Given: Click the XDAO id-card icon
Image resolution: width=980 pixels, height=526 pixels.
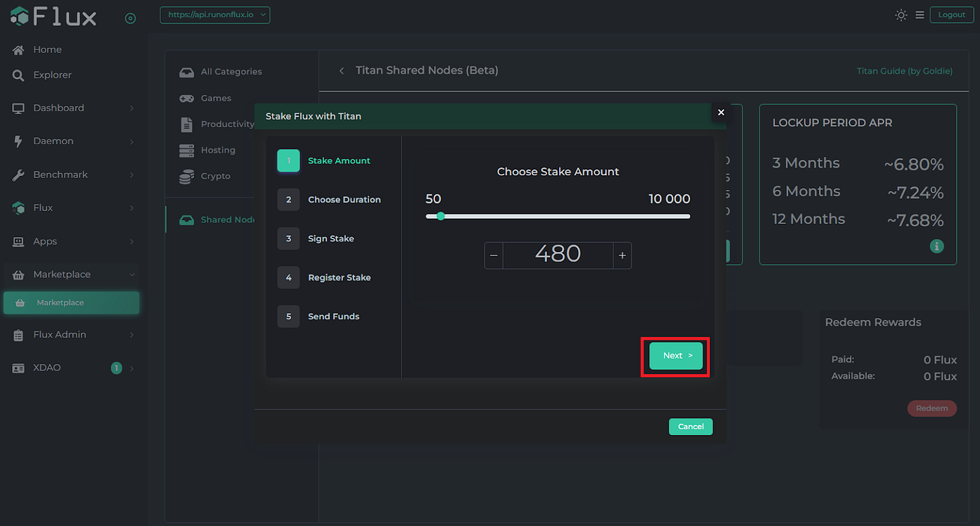Looking at the screenshot, I should pos(18,368).
